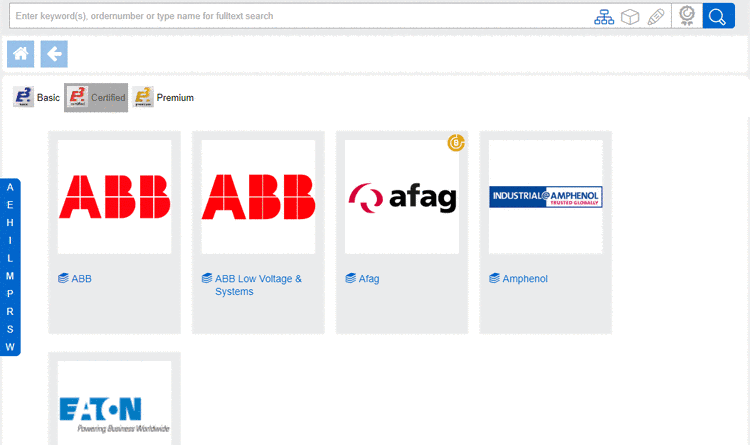Screen dimensions: 750x445
Task: Jump to letter W in index
Action: pyautogui.click(x=10, y=347)
